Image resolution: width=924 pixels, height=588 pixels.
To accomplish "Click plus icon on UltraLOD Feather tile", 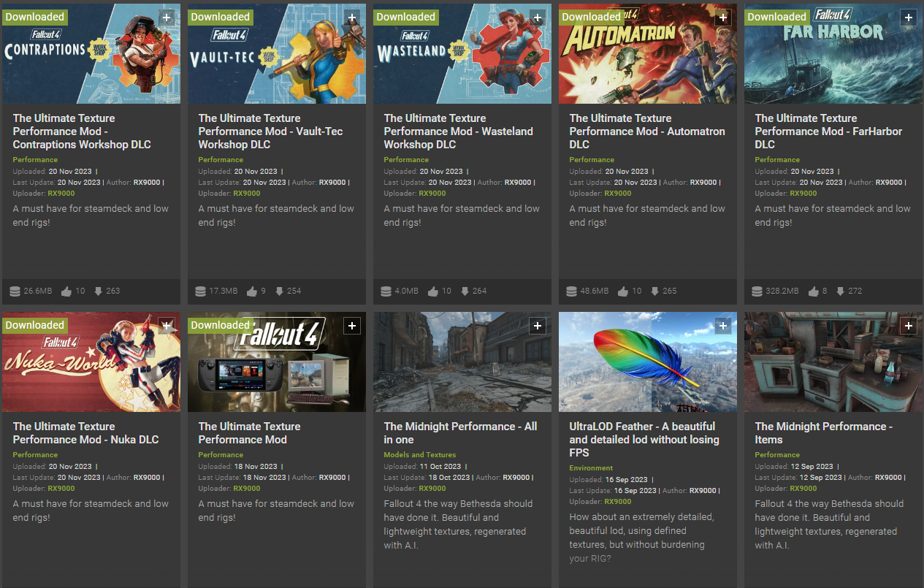I will [x=723, y=326].
